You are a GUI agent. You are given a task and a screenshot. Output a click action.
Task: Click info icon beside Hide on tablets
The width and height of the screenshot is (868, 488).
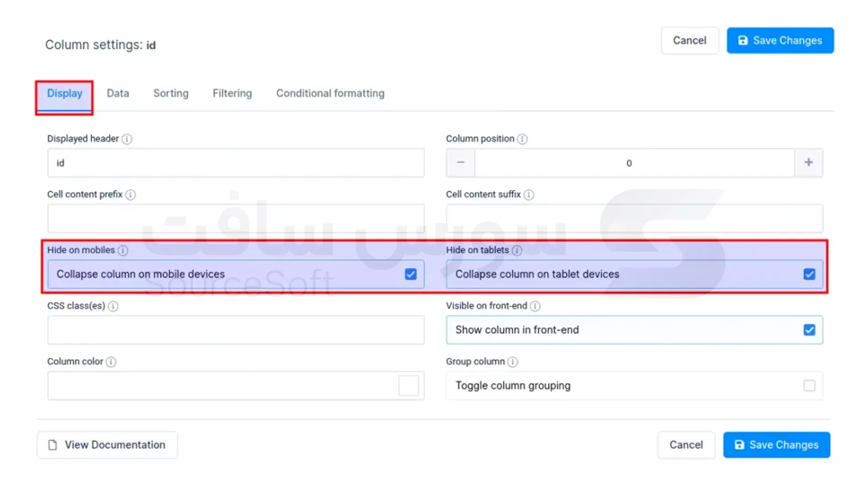(x=517, y=250)
